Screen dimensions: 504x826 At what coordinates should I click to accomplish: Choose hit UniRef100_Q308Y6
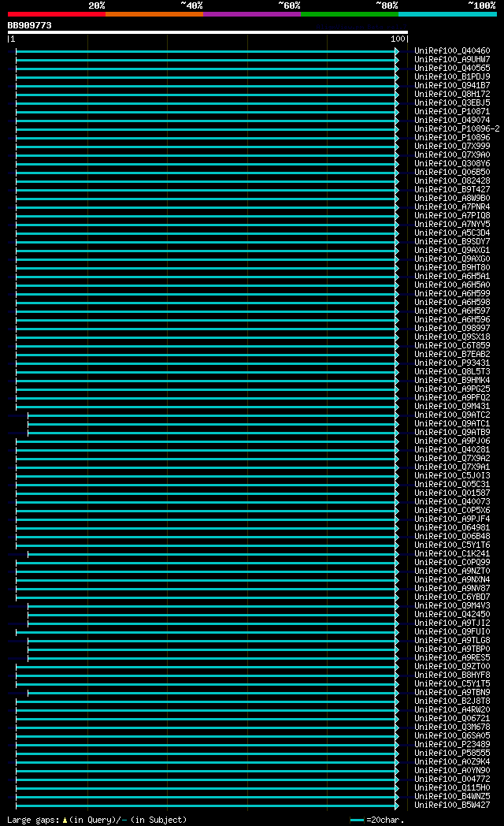452,164
